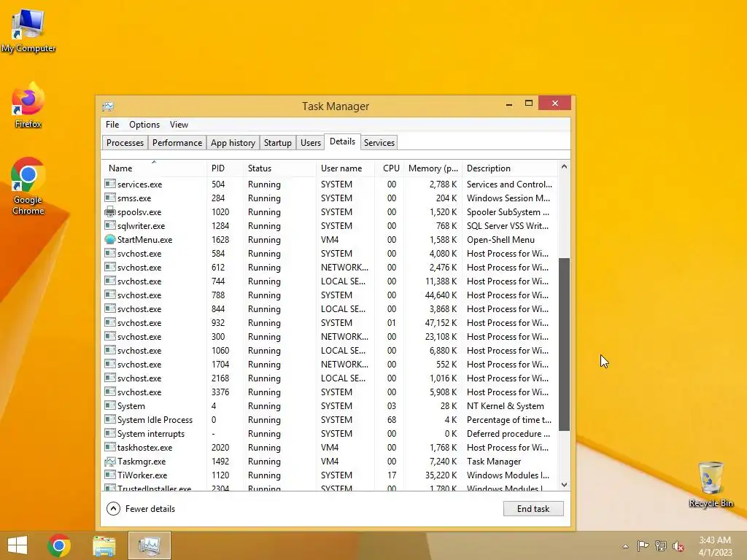Screen dimensions: 747x560
Task: Select the Taskmgr.exe process icon
Action: tap(110, 461)
